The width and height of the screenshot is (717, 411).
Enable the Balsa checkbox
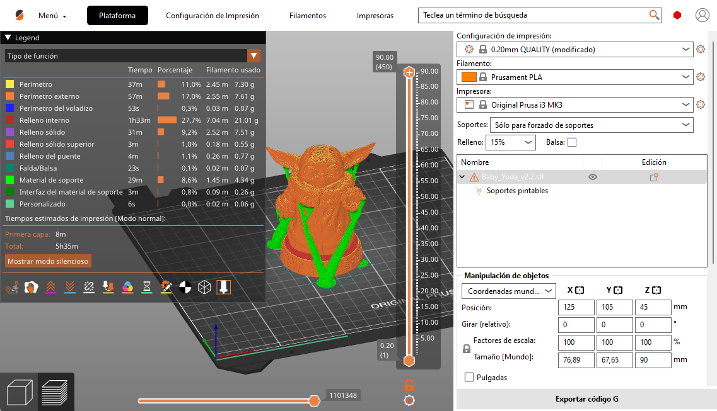(572, 143)
